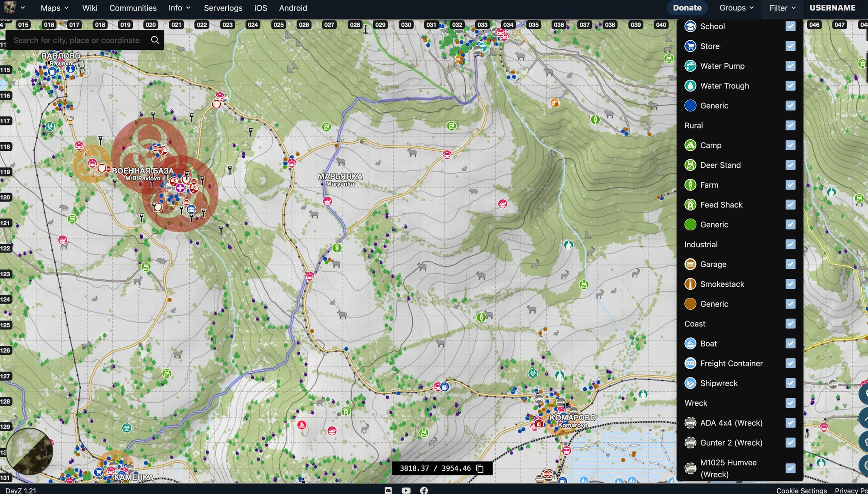868x494 pixels.
Task: Select the Wiki menu item
Action: (90, 8)
